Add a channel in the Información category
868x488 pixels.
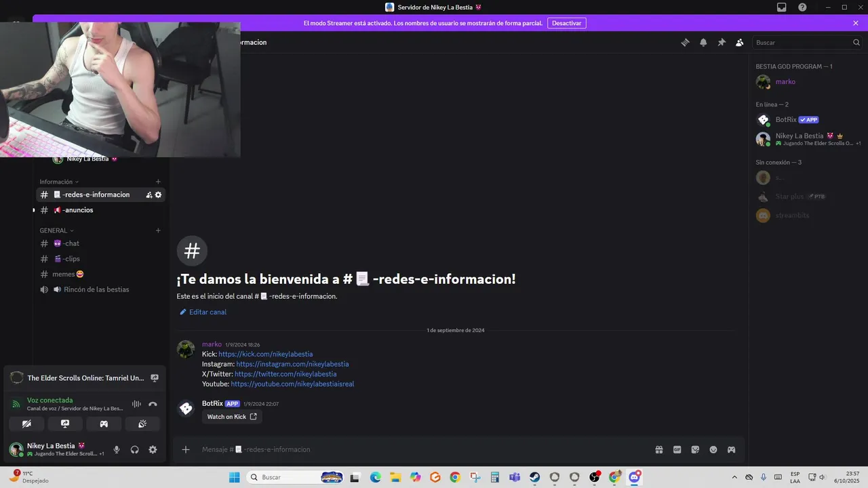[x=158, y=182]
